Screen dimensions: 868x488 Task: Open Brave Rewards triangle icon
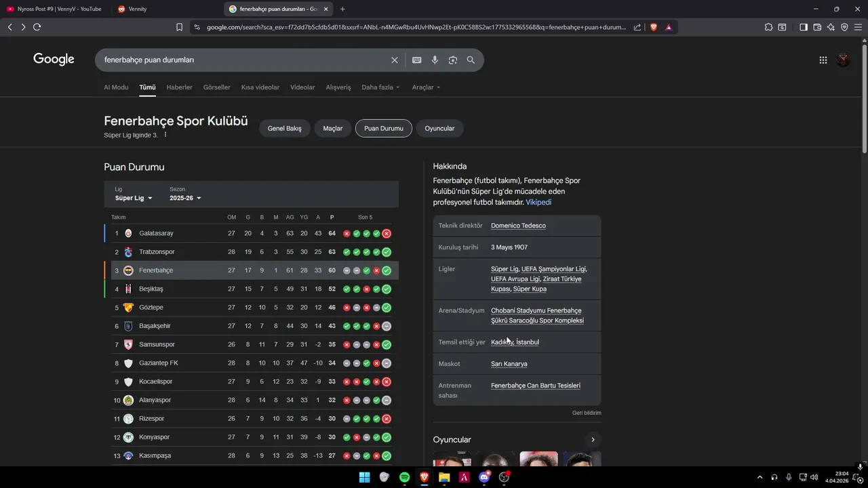669,27
